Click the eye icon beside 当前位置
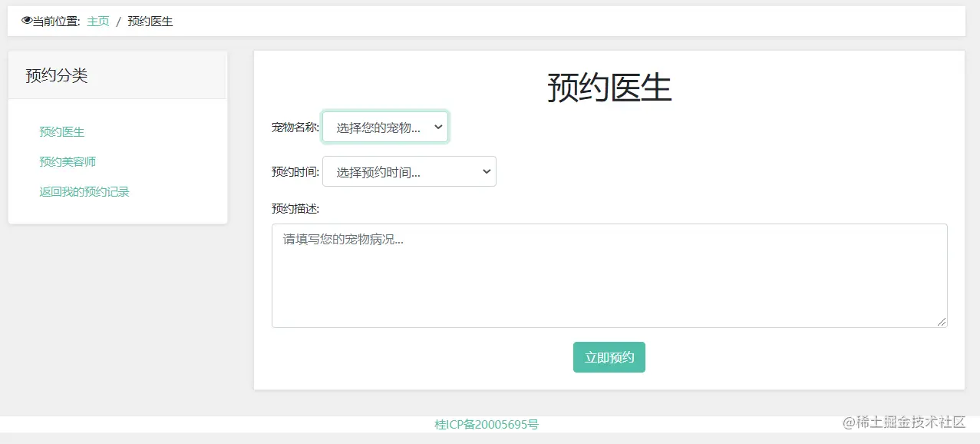This screenshot has width=980, height=444. 27,22
